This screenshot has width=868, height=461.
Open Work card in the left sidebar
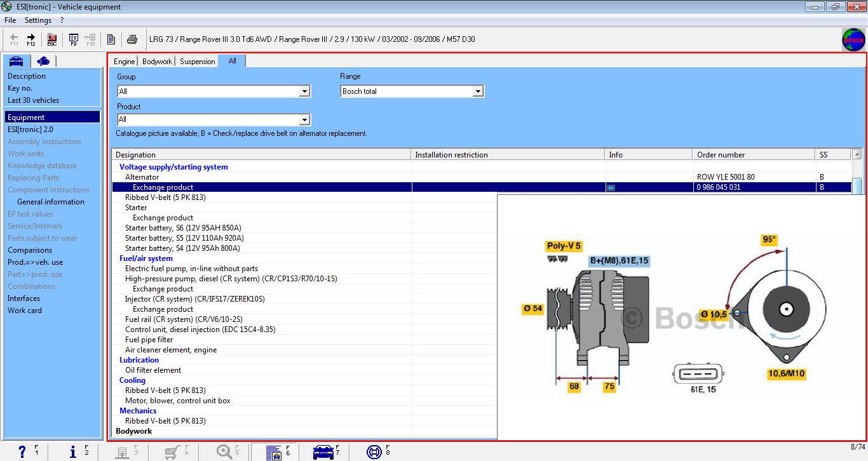(x=25, y=311)
